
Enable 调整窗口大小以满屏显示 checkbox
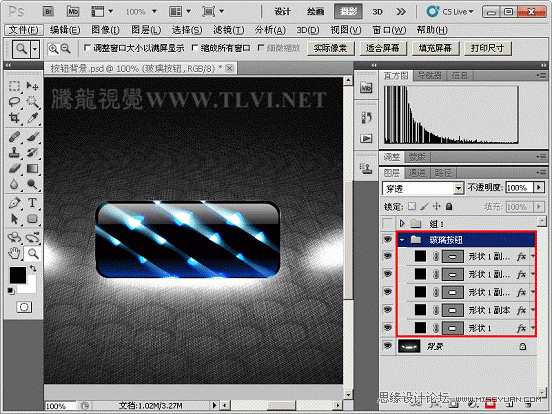click(x=87, y=48)
